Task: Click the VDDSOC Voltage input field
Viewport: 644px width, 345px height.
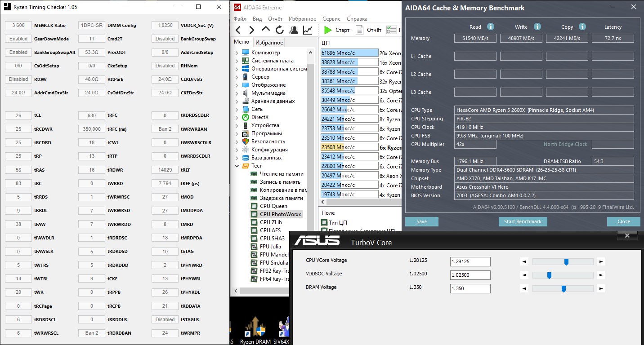Action: (x=470, y=275)
